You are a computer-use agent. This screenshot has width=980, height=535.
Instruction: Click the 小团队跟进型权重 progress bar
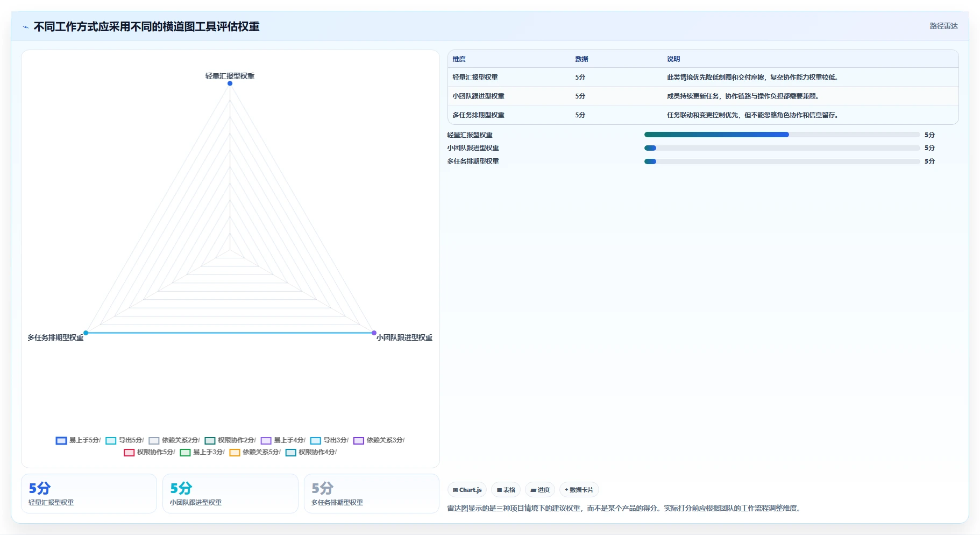pos(782,148)
